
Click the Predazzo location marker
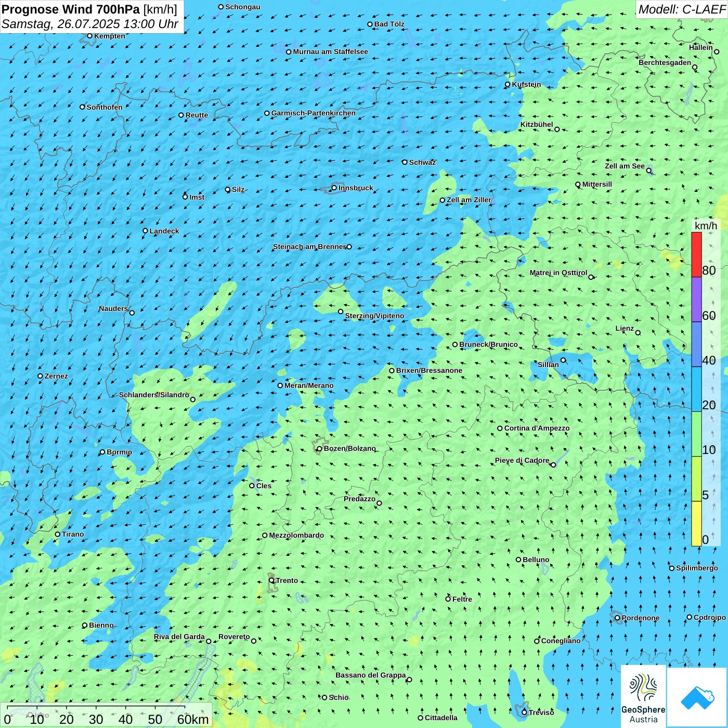[379, 503]
